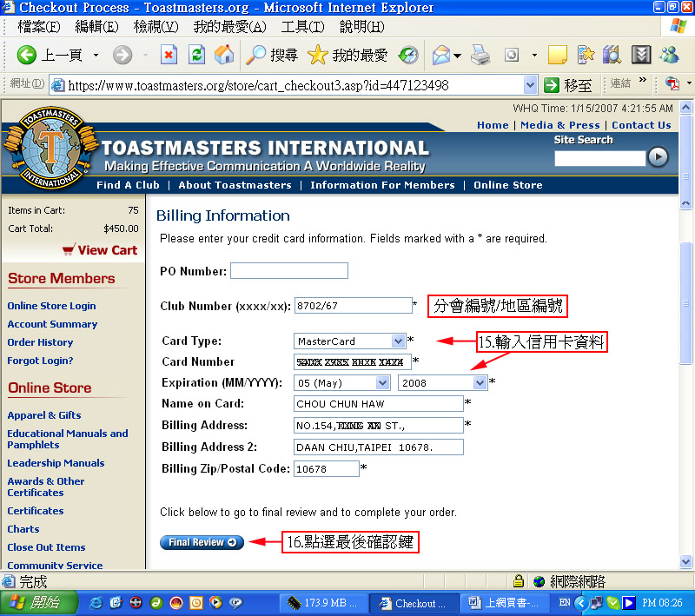Screen dimensions: 695x616
Task: Expand the address bar URL dropdown
Action: (x=530, y=85)
